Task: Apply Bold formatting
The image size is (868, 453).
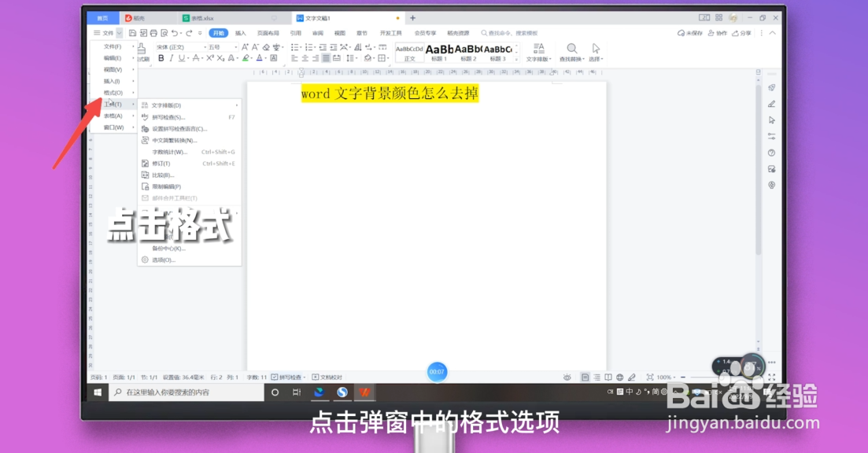Action: tap(161, 58)
